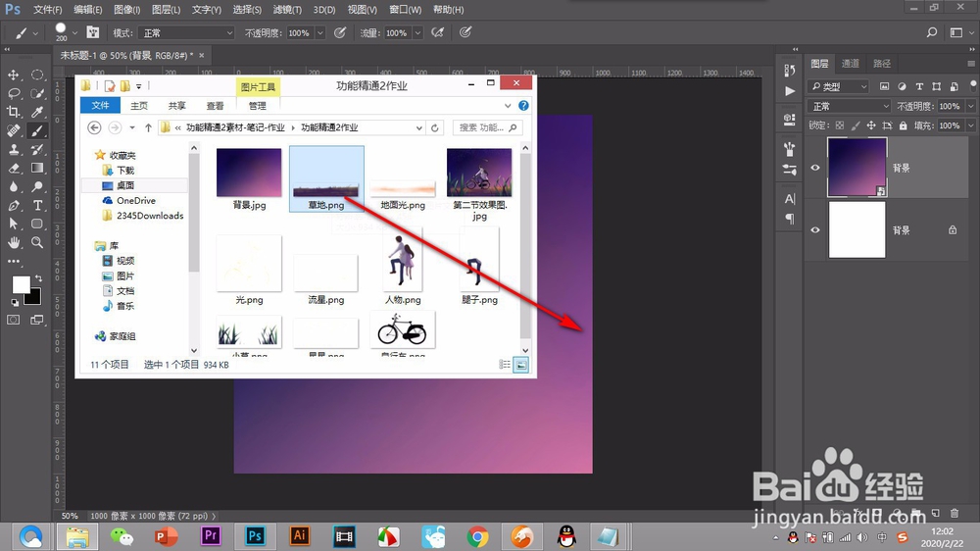
Task: Expand the Explorer ribbon chevron
Action: pos(508,106)
